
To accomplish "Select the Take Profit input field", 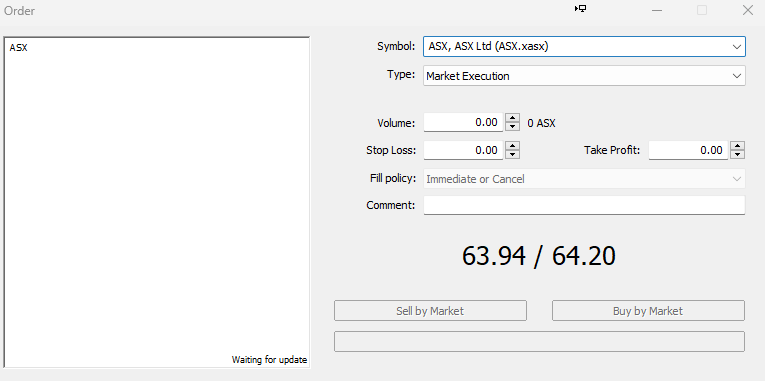I will coord(688,150).
